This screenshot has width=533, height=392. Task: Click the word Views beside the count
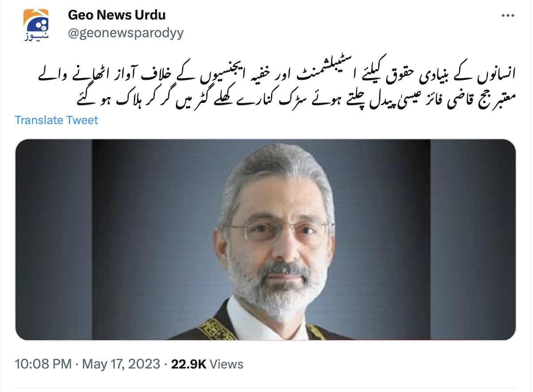point(227,365)
